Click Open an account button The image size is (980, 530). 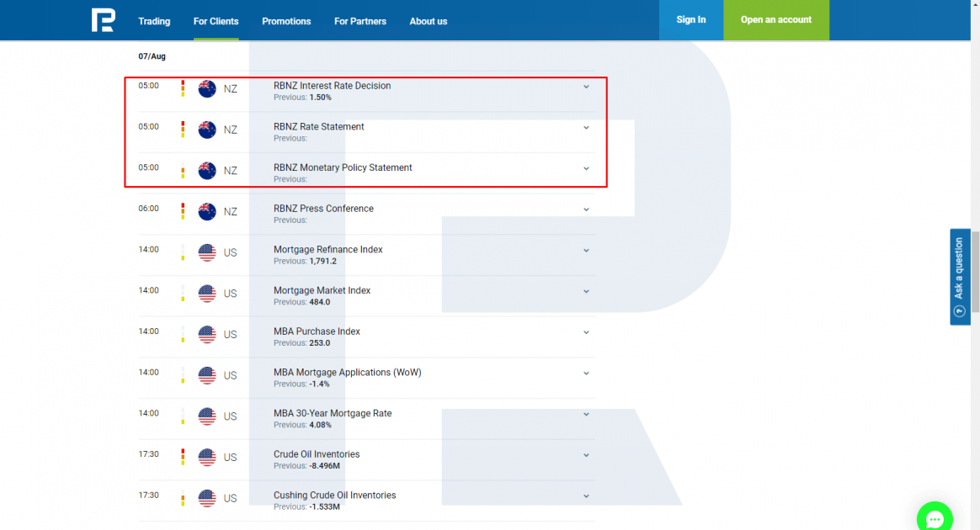point(776,20)
